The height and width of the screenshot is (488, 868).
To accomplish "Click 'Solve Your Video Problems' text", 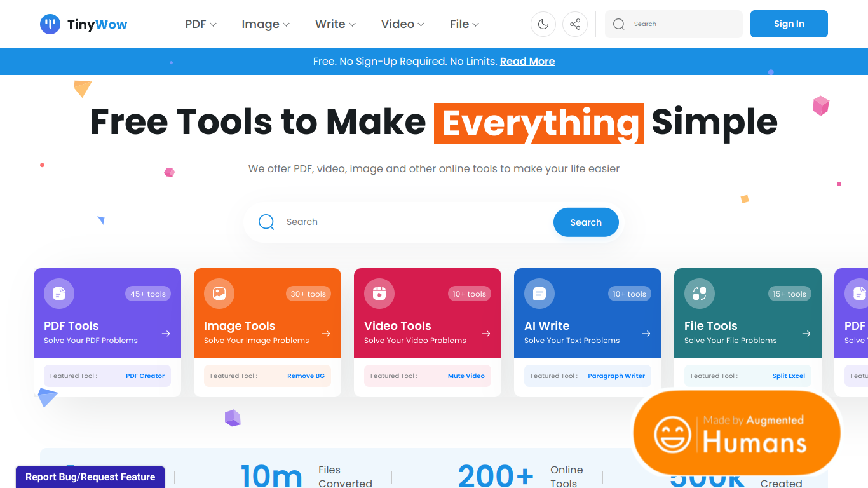I will click(x=415, y=341).
